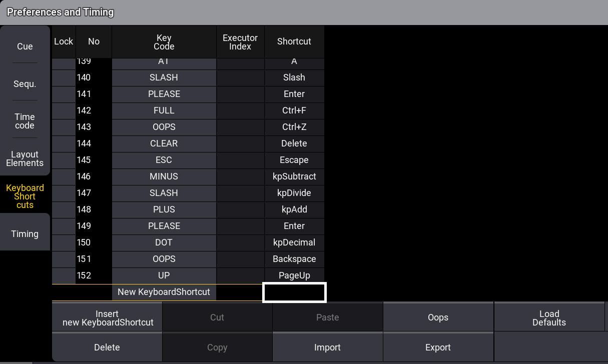Viewport: 608px width, 364px height.
Task: Import keyboard shortcuts
Action: tap(328, 347)
